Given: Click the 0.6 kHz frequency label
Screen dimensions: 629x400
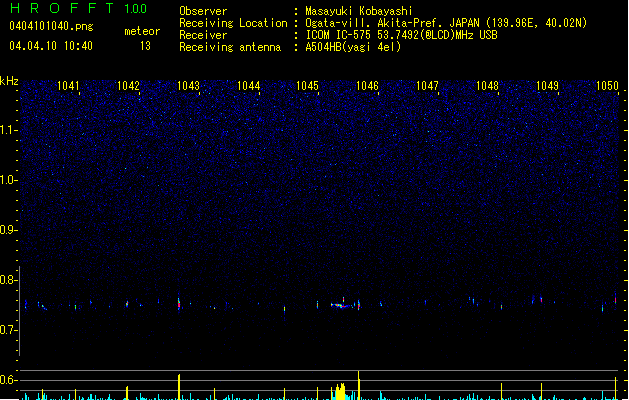Looking at the screenshot, I should pos(8,380).
